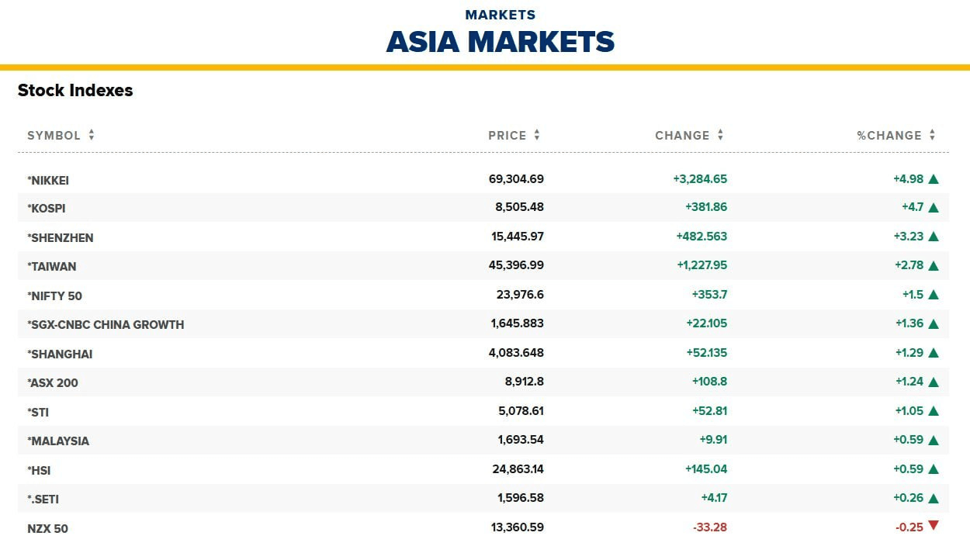Click the red down triangle beside NZX 50
The image size is (970, 560).
[x=934, y=526]
